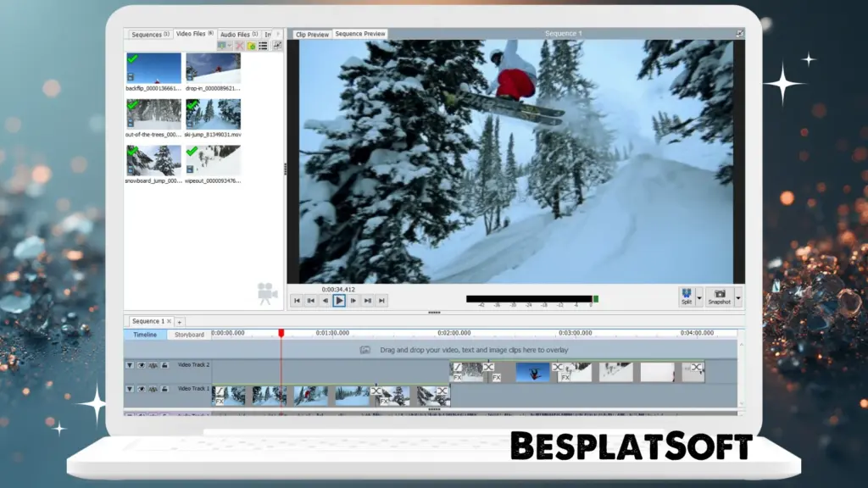Hide Video Track 2 with the eye toggle
Image resolution: width=868 pixels, height=488 pixels.
(142, 365)
